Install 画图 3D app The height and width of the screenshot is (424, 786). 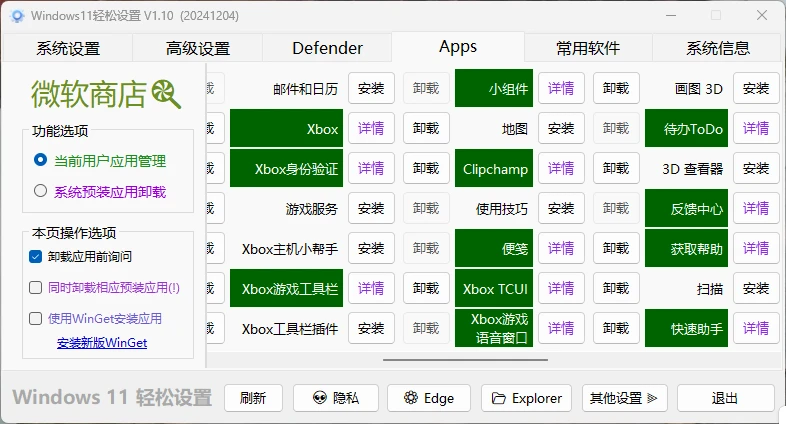click(756, 88)
